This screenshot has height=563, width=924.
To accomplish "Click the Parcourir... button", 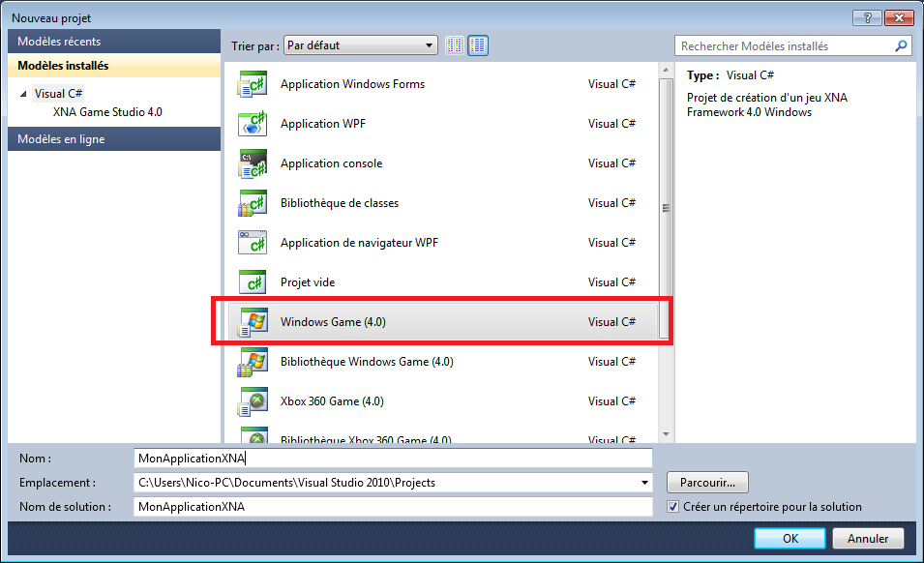I will coord(707,483).
